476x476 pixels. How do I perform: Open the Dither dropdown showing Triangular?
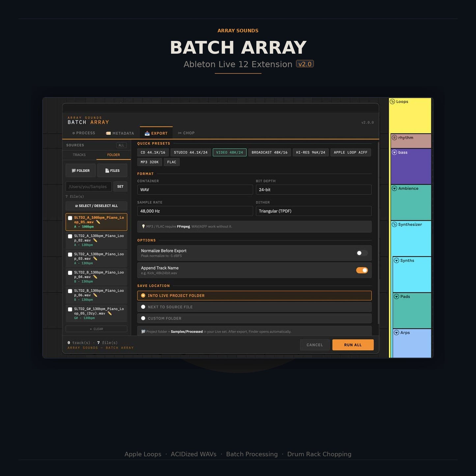[314, 211]
